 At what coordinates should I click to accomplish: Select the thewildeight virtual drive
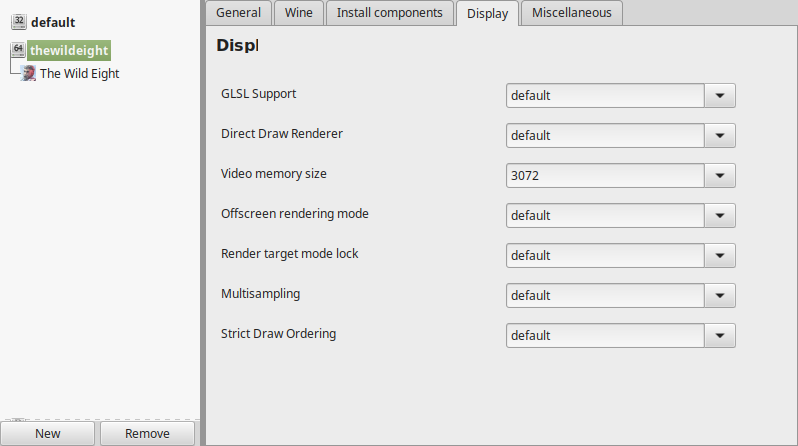click(x=69, y=50)
